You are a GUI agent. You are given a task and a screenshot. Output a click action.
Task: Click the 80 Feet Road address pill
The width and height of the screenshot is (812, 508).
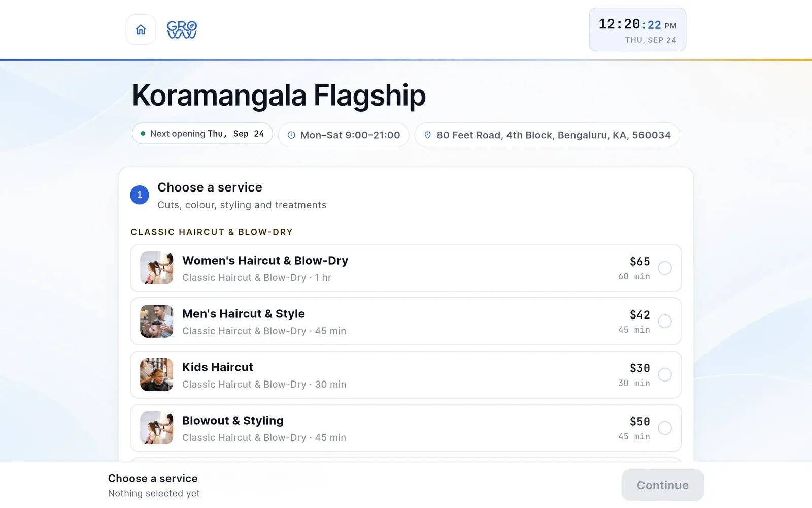tap(547, 135)
